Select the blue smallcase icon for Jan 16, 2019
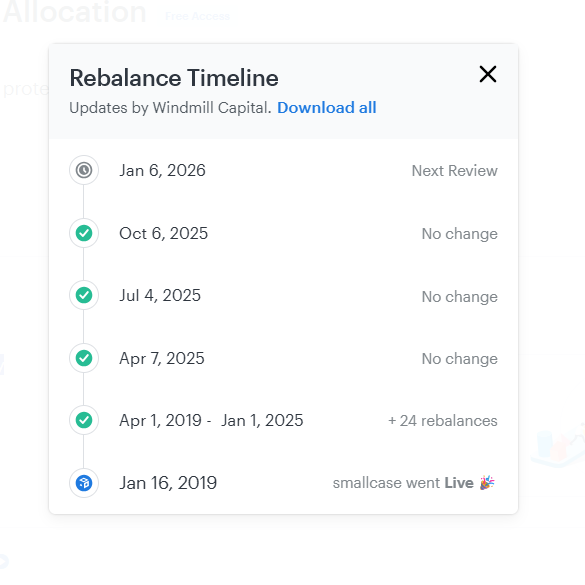This screenshot has width=585, height=585. click(x=84, y=483)
